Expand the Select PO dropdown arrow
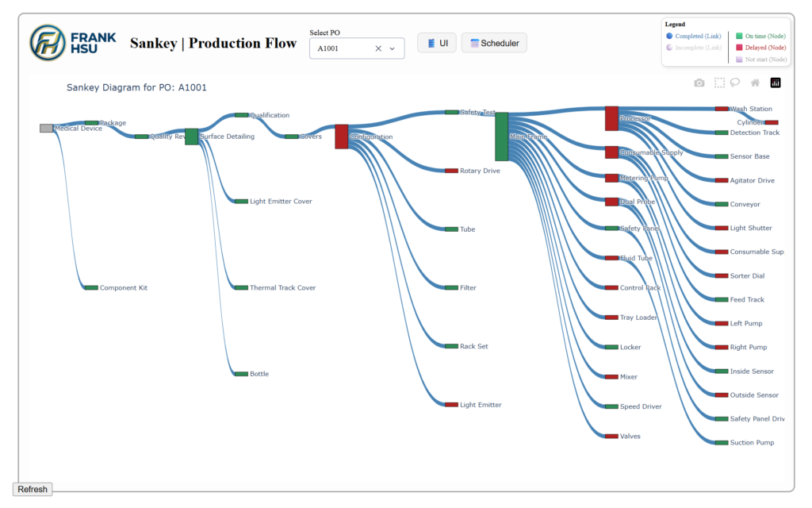Image resolution: width=812 pixels, height=508 pixels. tap(392, 48)
